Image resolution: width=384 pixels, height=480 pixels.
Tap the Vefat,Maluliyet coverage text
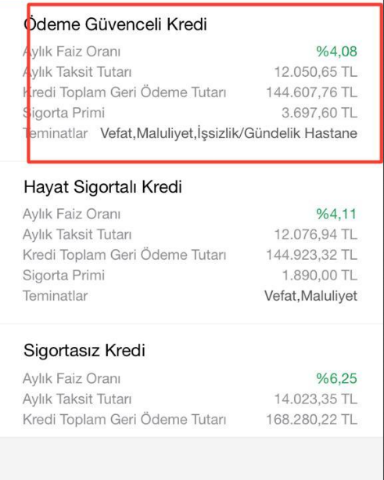(x=311, y=296)
